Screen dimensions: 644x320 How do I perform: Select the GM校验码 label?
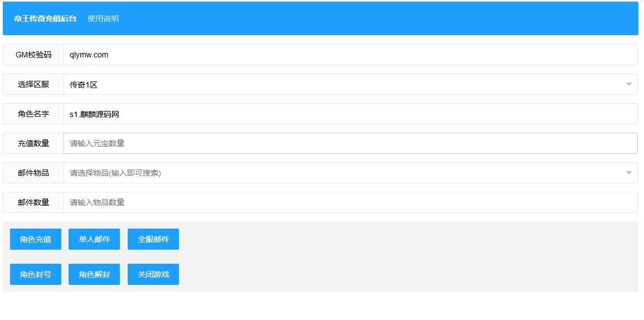tap(33, 55)
